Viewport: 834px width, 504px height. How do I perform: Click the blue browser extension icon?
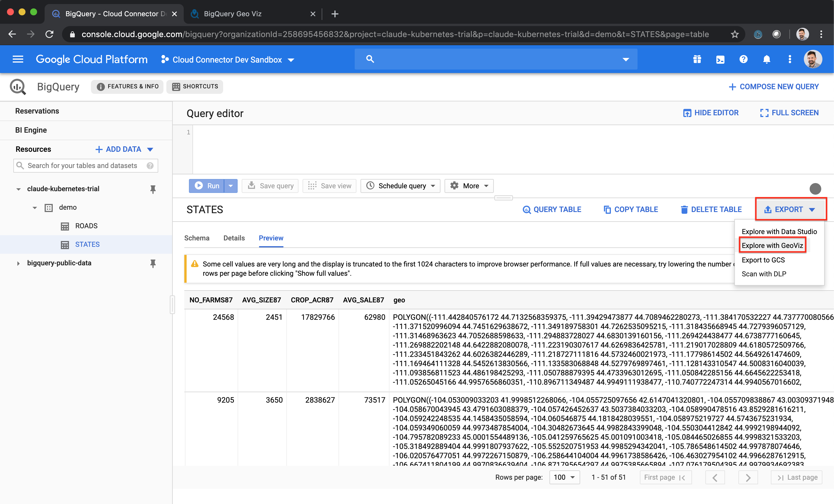(758, 34)
